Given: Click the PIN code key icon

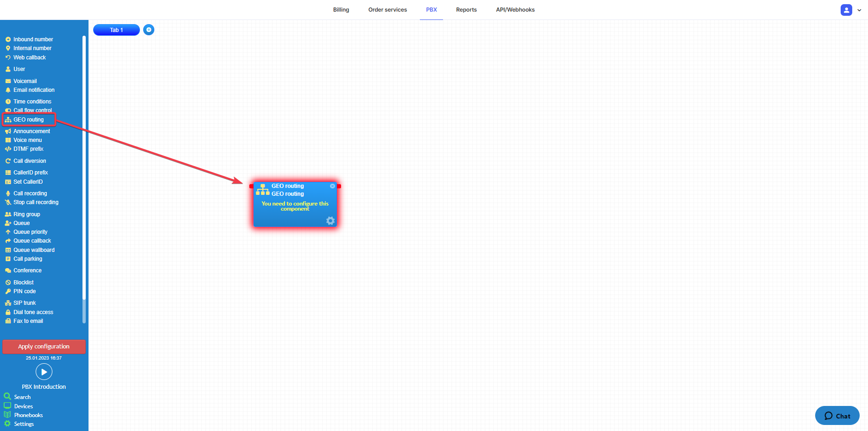Looking at the screenshot, I should (8, 291).
